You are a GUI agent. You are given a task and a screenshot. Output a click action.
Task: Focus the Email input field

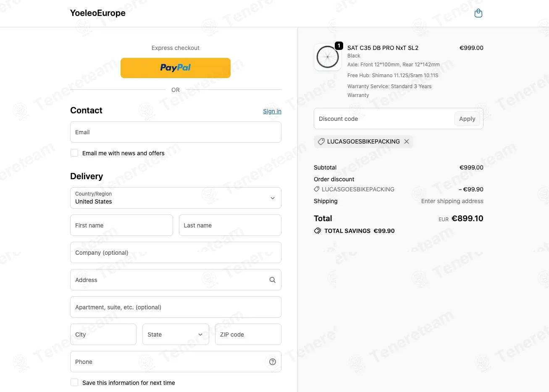(176, 132)
